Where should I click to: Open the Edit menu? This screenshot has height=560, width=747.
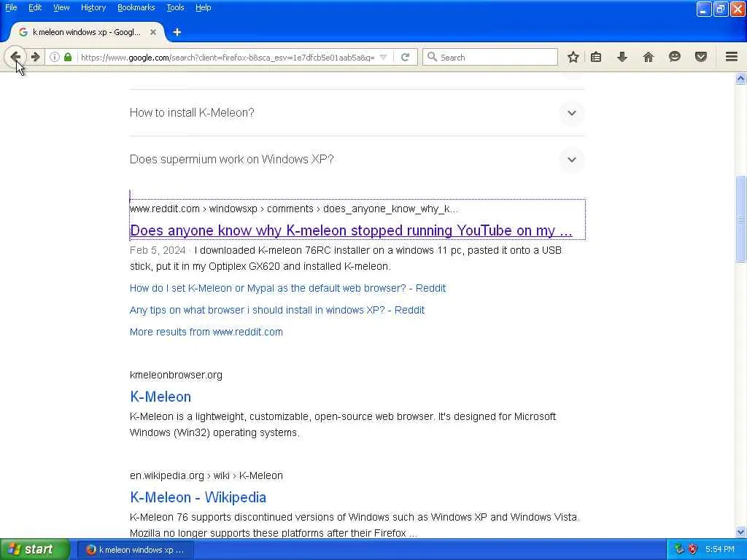(x=35, y=7)
